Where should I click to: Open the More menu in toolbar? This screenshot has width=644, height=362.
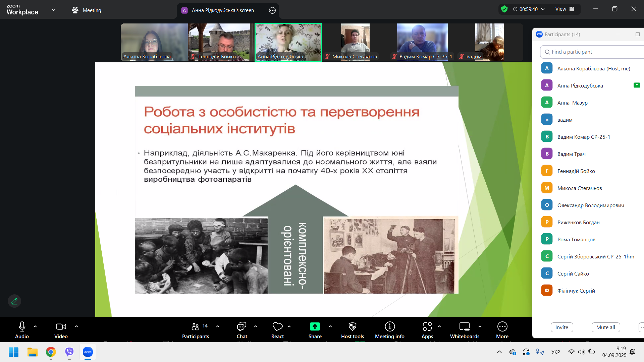(502, 326)
